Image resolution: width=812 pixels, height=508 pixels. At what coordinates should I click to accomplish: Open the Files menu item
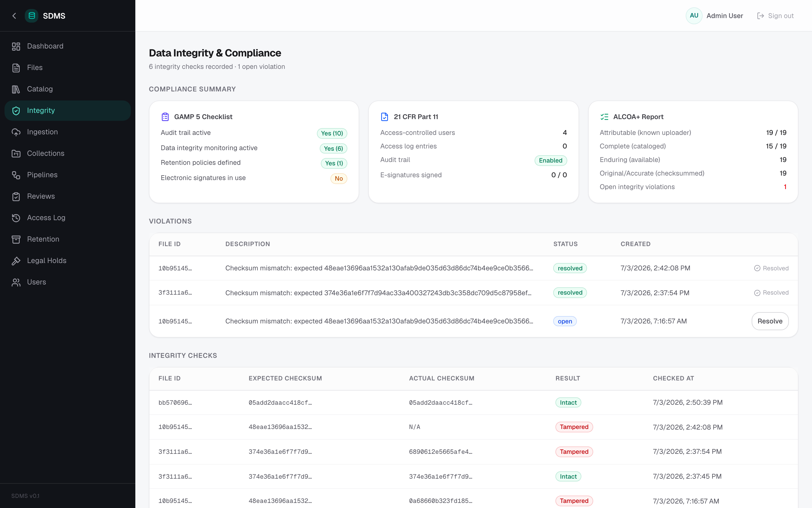coord(67,68)
